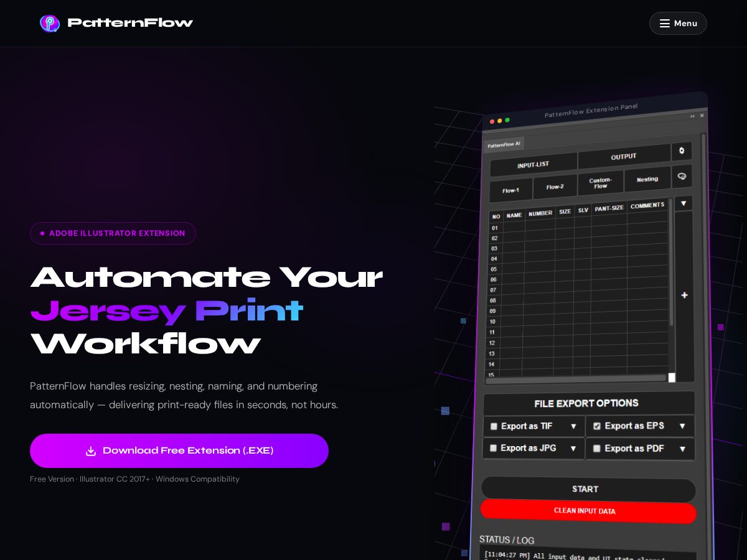Click the PatternFlow brand name link
The image size is (747, 560).
pos(130,23)
